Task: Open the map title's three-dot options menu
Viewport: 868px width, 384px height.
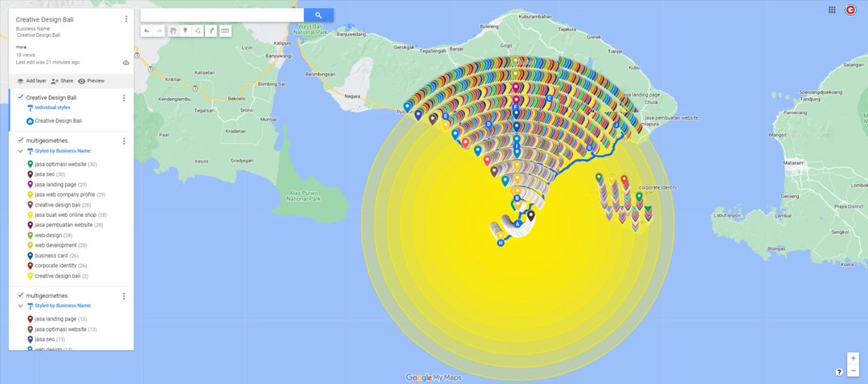Action: [x=126, y=18]
